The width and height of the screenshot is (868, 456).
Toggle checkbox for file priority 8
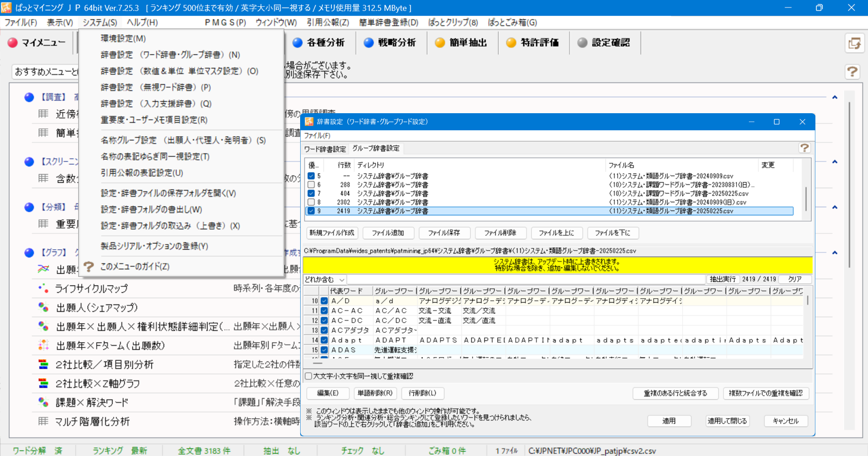tap(311, 202)
